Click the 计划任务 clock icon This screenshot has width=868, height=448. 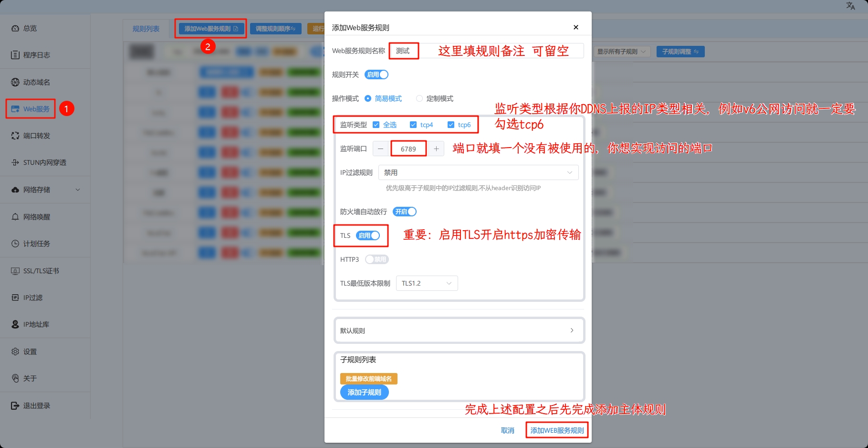coord(15,244)
